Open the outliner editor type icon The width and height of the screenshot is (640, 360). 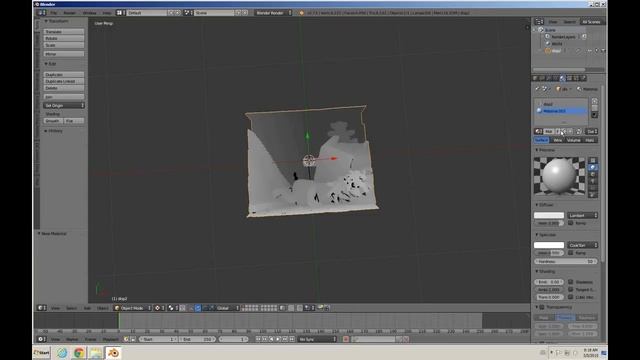(x=539, y=22)
